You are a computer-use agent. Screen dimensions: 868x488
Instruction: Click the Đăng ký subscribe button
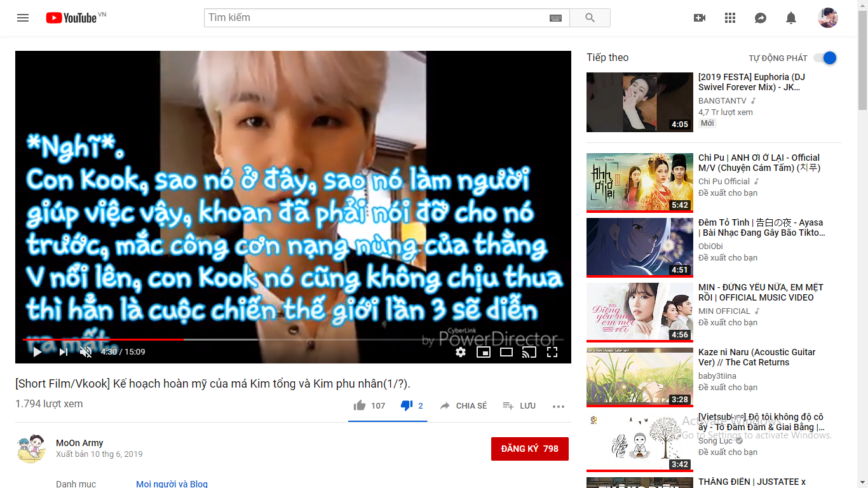pos(529,449)
